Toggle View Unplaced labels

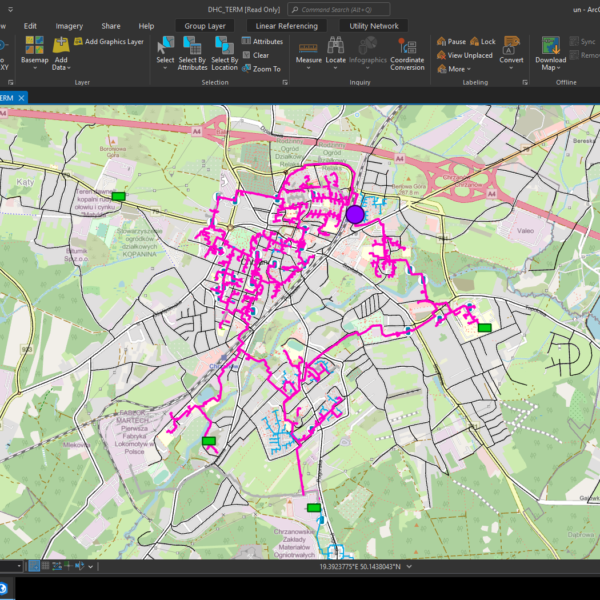464,56
